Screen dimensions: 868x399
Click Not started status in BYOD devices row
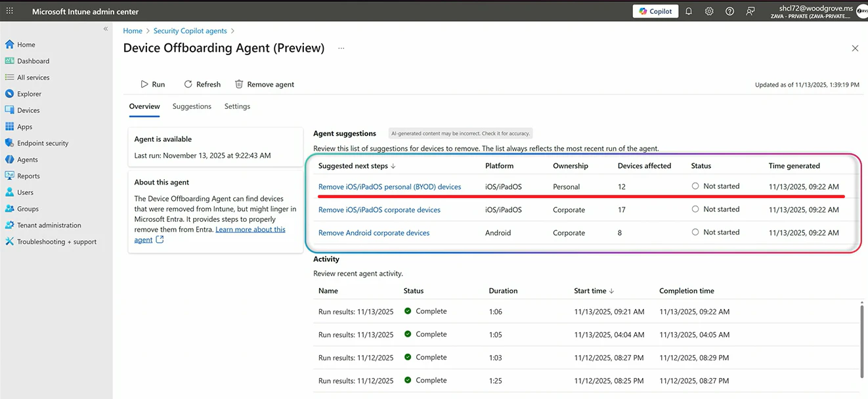[x=716, y=186]
